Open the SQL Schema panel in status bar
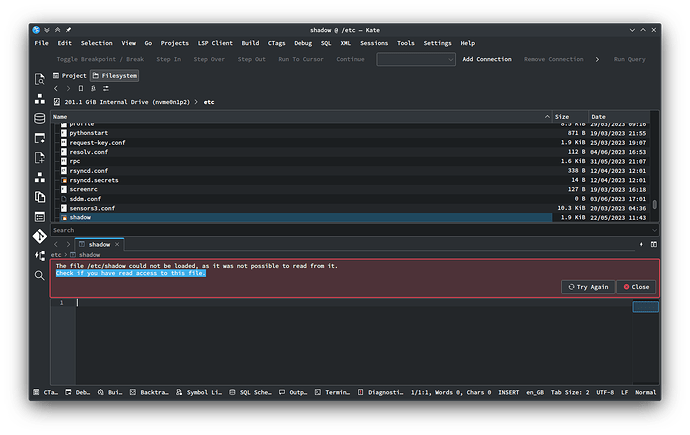This screenshot has height=435, width=690. point(250,392)
